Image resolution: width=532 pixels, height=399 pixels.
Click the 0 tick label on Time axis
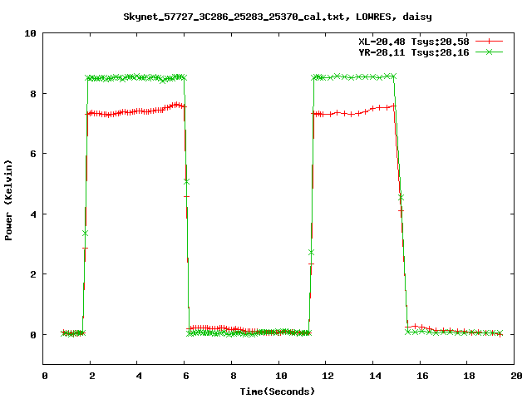[x=45, y=376]
